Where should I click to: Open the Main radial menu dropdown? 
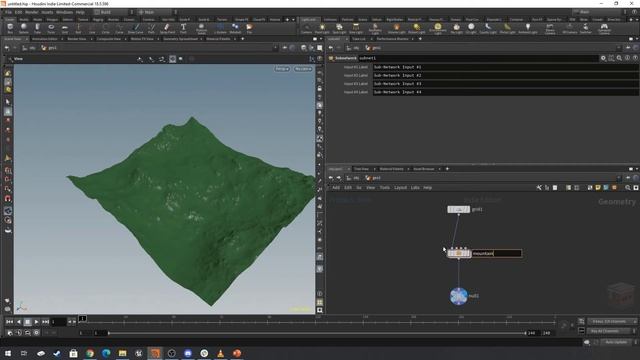pyautogui.click(x=156, y=12)
